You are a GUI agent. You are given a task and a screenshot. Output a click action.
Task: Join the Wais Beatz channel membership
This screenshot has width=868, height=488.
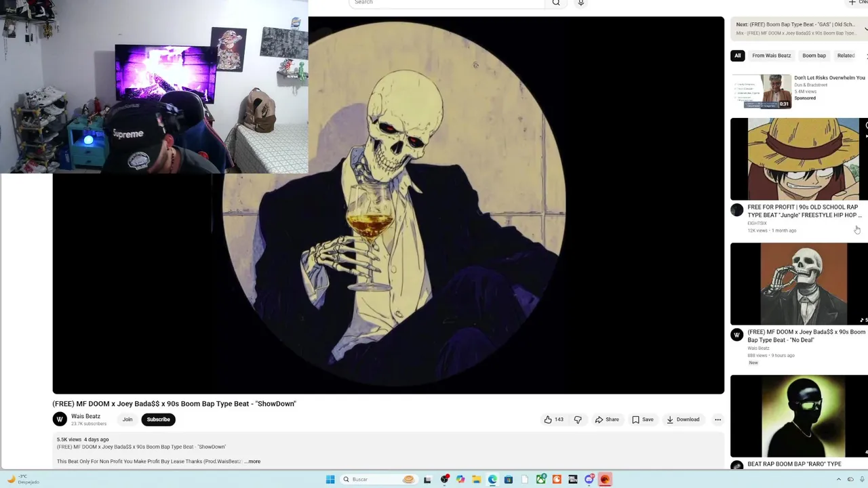coord(127,420)
